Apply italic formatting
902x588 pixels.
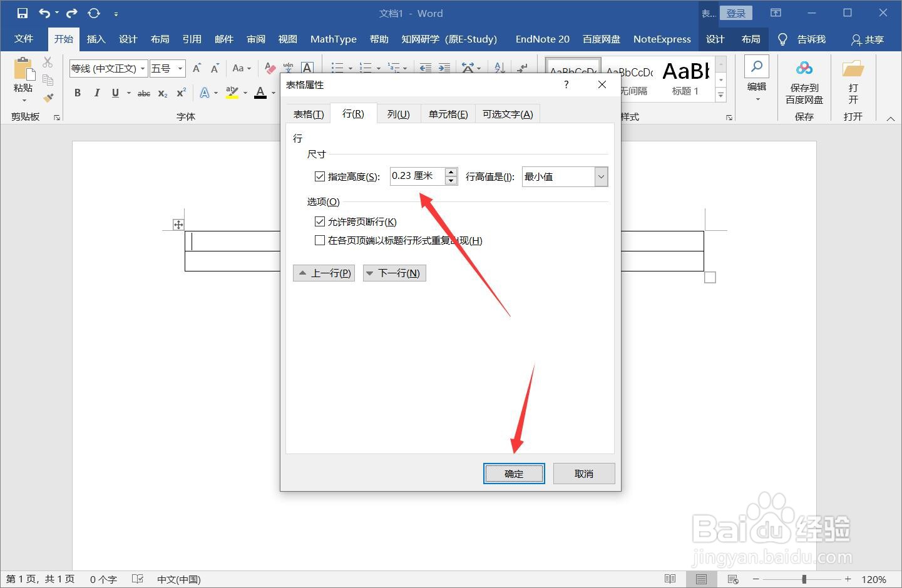point(96,93)
